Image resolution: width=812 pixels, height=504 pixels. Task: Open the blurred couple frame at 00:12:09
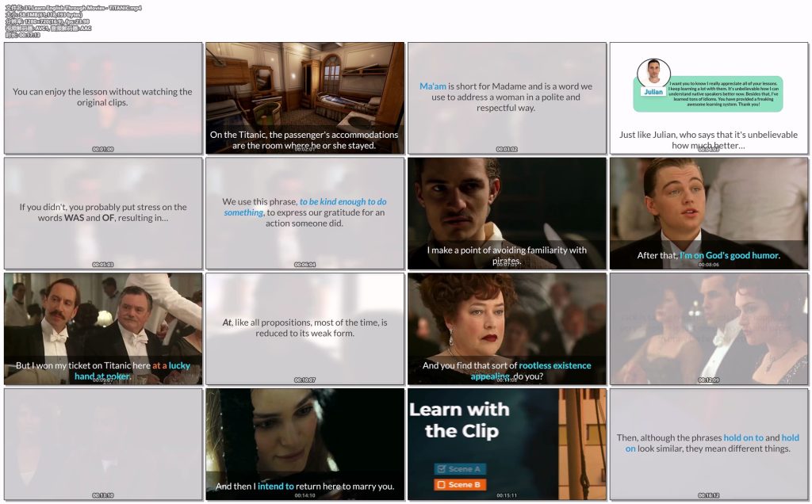point(709,329)
